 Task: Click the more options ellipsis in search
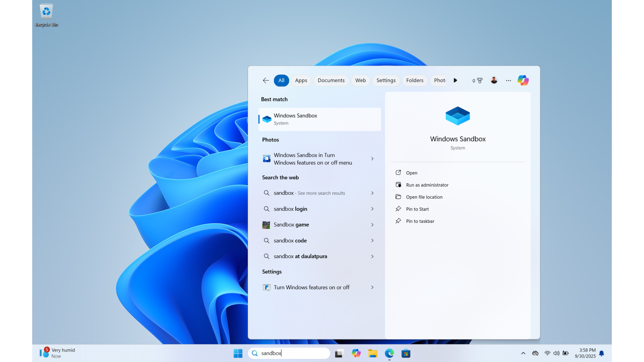508,80
